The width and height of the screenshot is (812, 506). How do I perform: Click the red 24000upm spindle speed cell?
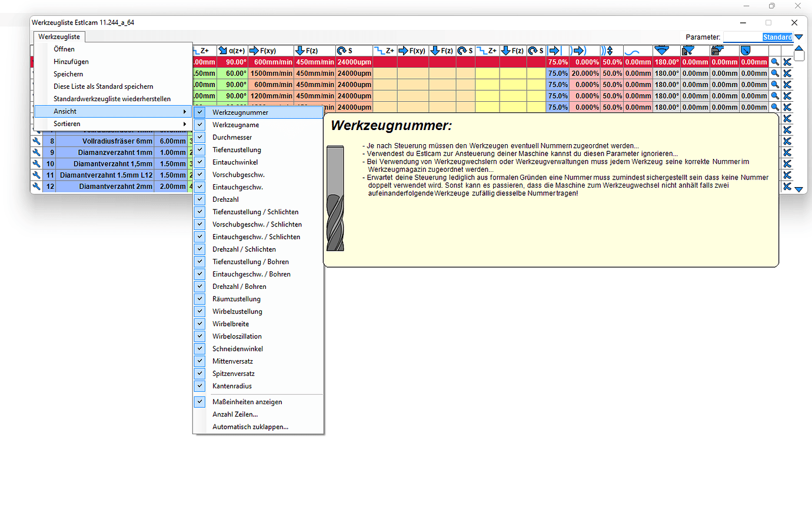[x=354, y=62]
